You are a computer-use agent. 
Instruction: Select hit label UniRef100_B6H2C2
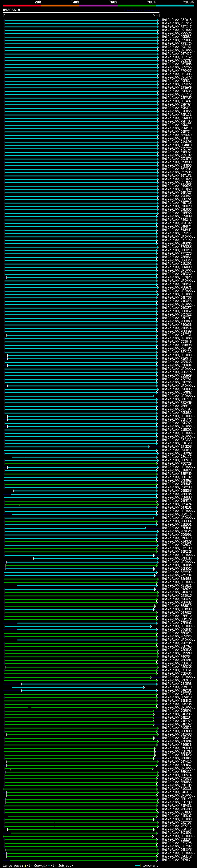pos(176,772)
